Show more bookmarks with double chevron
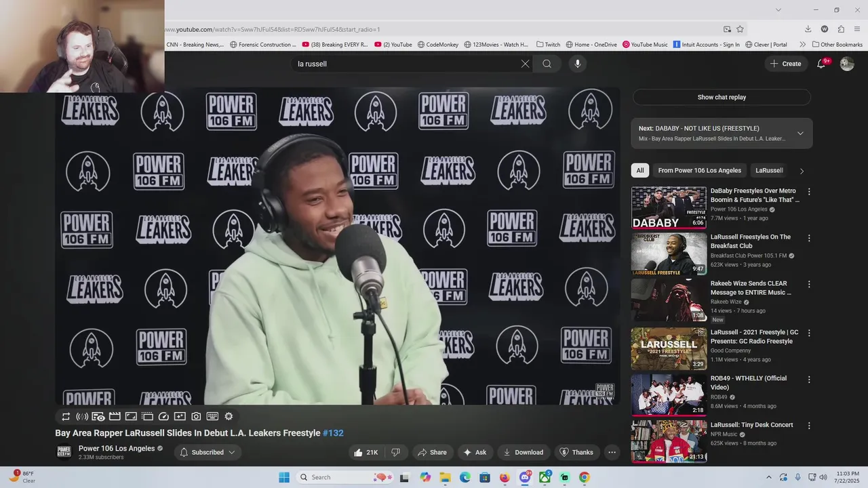Viewport: 868px width, 488px height. pos(803,45)
